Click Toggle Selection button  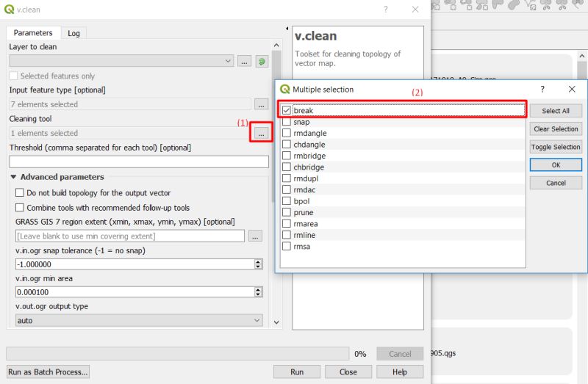tap(556, 147)
